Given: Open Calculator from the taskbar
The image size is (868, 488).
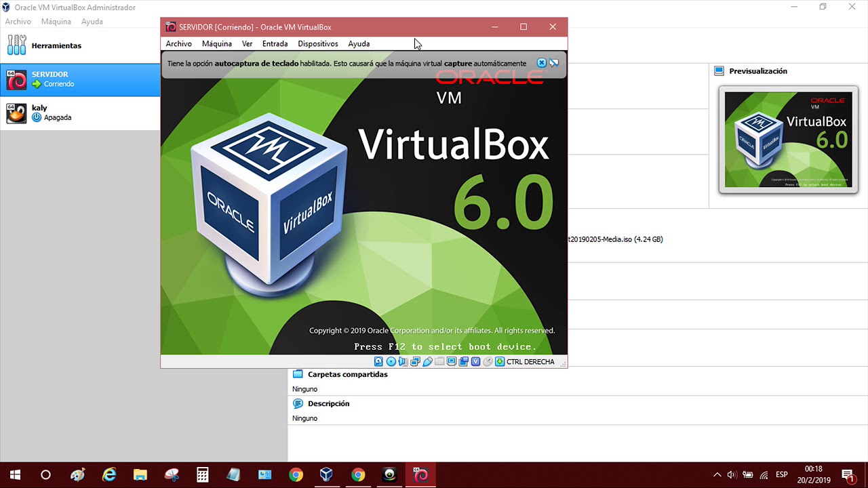Looking at the screenshot, I should click(202, 475).
